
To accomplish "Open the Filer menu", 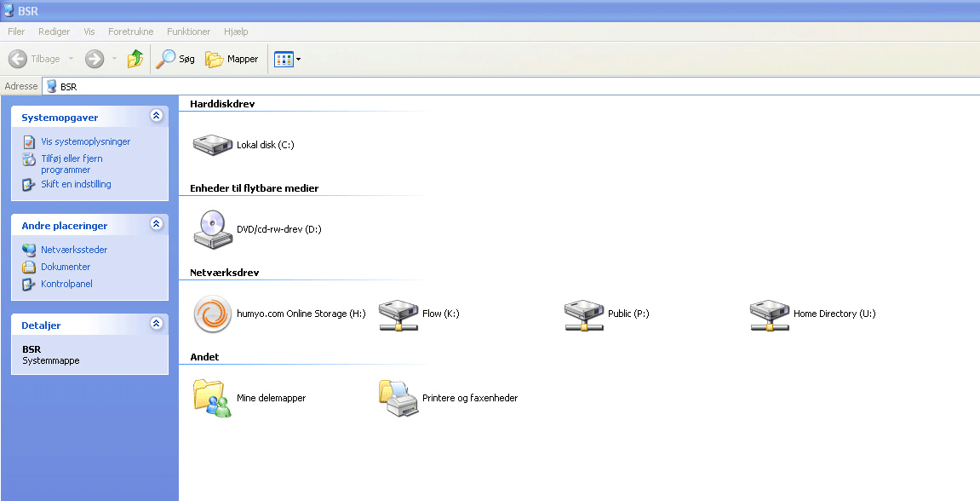I will (x=16, y=32).
